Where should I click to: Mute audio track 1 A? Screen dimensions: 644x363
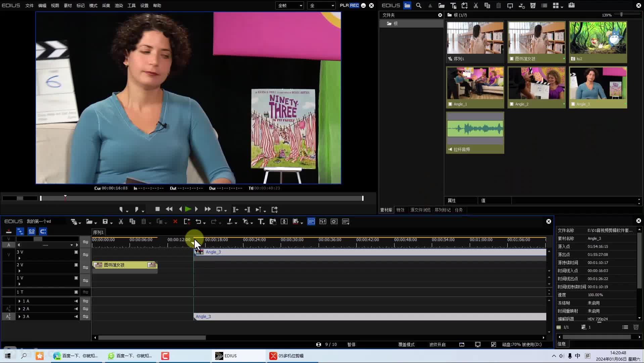76,301
